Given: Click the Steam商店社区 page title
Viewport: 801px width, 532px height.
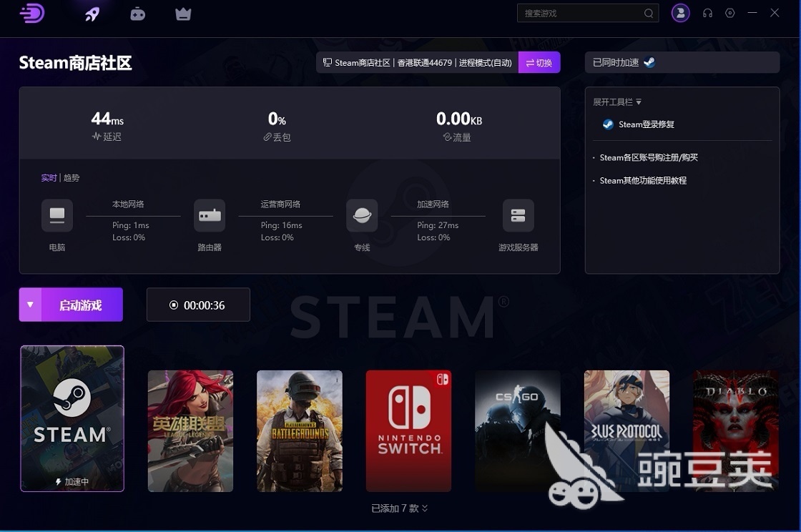Looking at the screenshot, I should click(x=76, y=63).
